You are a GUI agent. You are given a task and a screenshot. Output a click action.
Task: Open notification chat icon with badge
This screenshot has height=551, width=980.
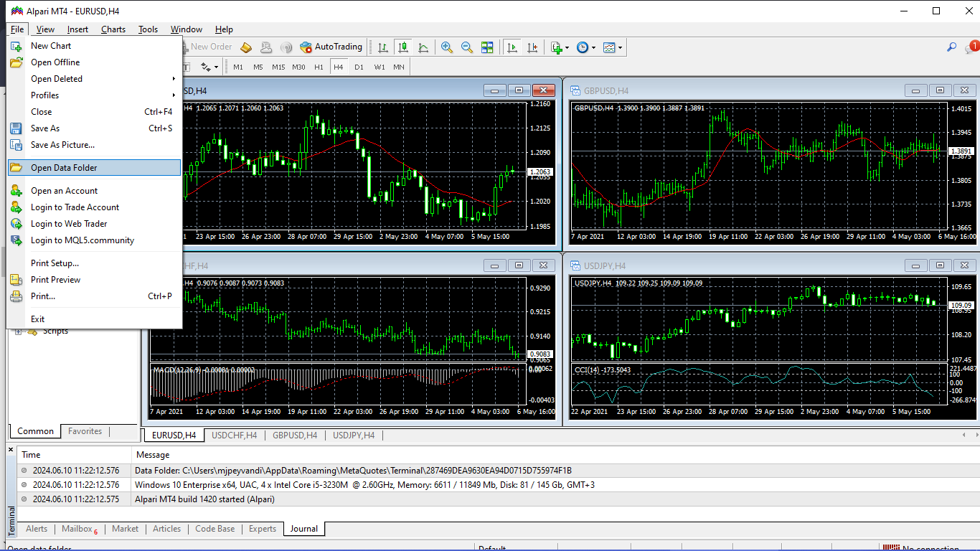click(x=972, y=47)
